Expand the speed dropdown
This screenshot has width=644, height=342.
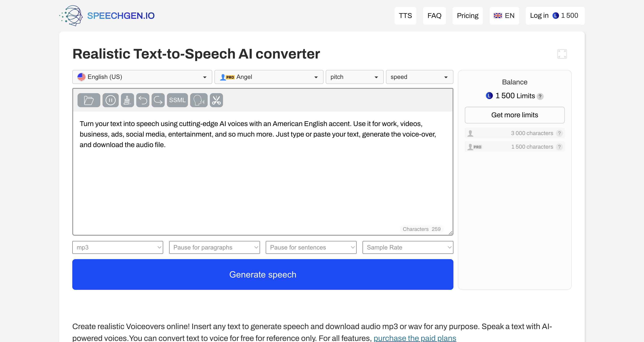419,77
